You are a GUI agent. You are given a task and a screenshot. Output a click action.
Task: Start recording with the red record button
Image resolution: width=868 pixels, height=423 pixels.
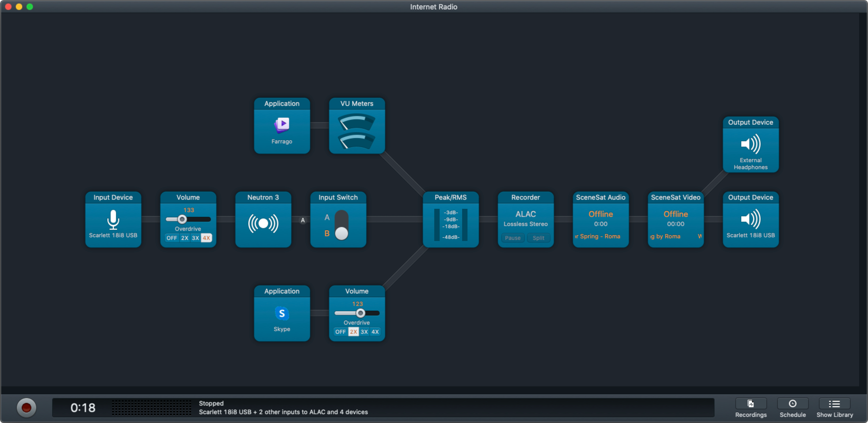pyautogui.click(x=26, y=407)
